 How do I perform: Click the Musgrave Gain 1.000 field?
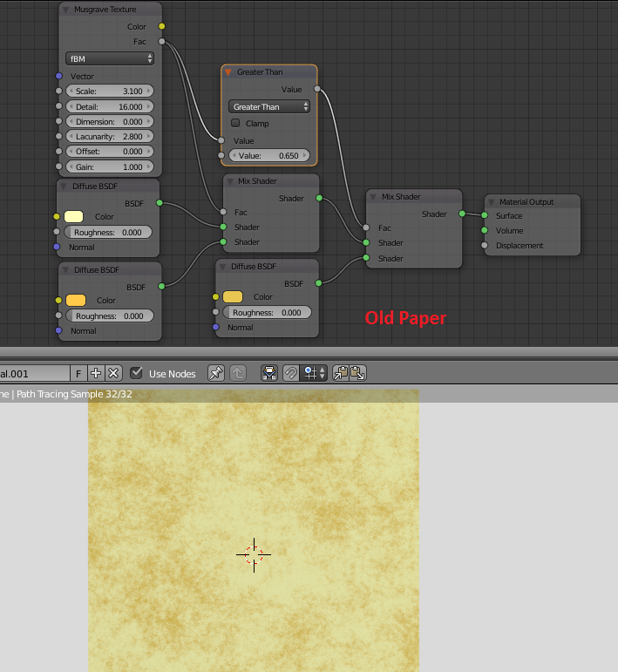click(110, 166)
